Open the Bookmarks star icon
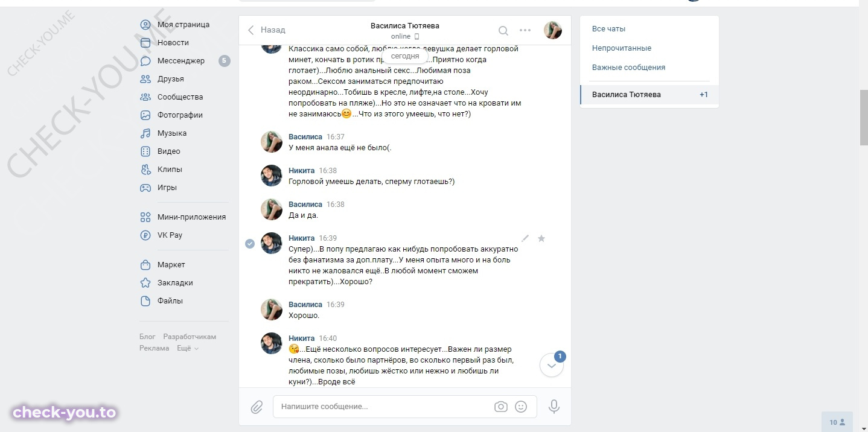The height and width of the screenshot is (432, 868). pos(145,283)
